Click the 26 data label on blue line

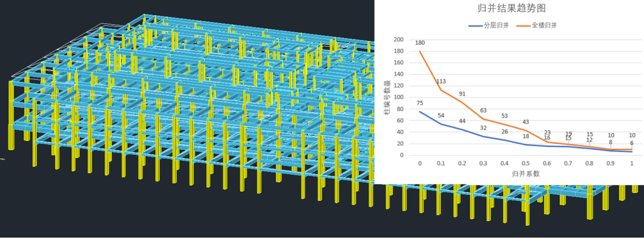pos(504,131)
